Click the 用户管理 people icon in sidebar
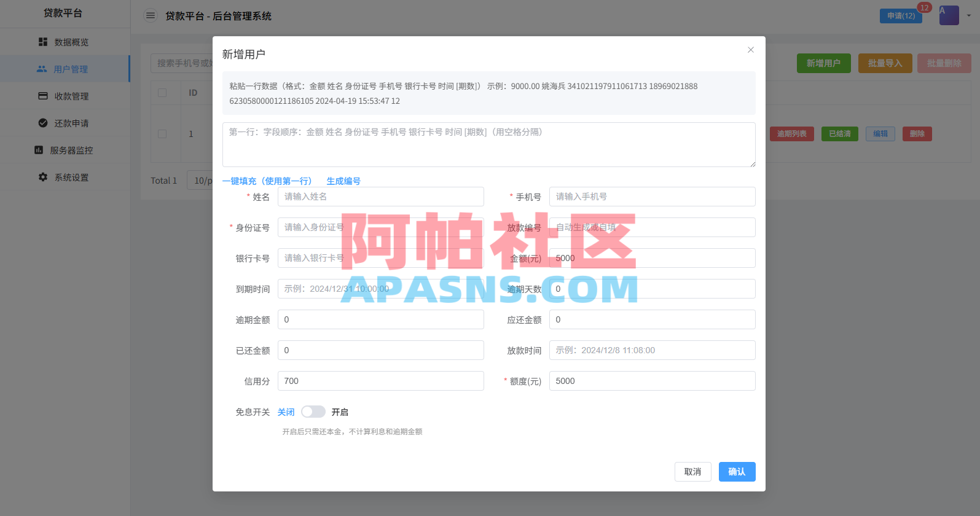 tap(42, 69)
